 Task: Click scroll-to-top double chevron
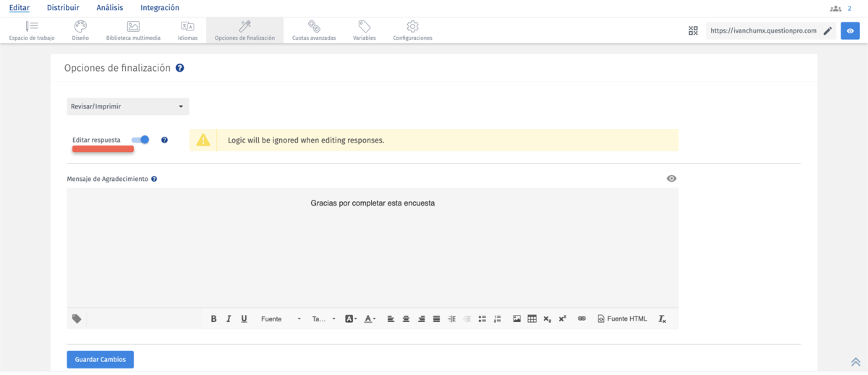pos(855,361)
